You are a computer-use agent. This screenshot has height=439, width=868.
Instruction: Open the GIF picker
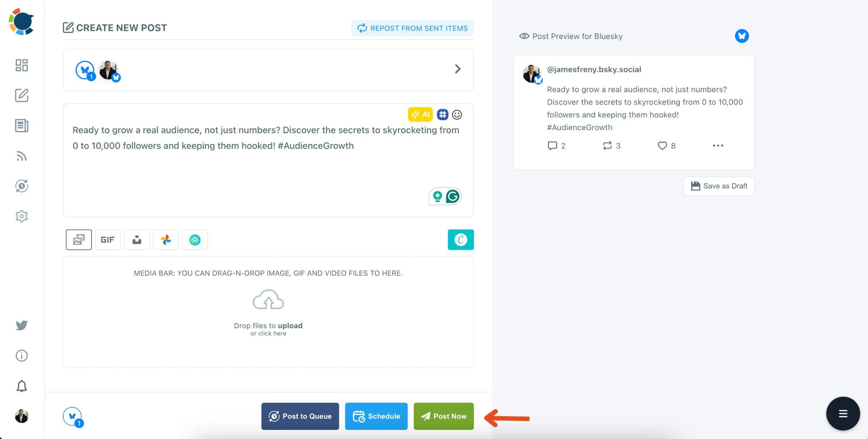pos(107,240)
